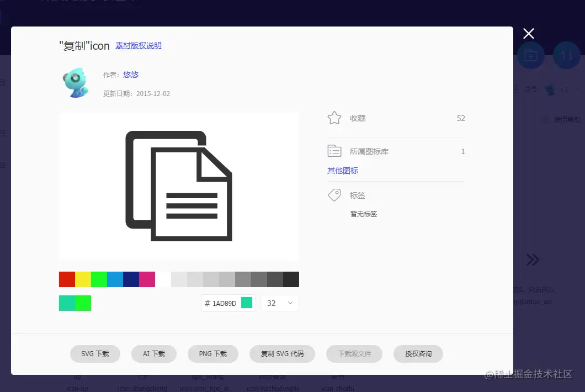
Task: Pick the bright green swatch in palette row
Action: coord(99,279)
